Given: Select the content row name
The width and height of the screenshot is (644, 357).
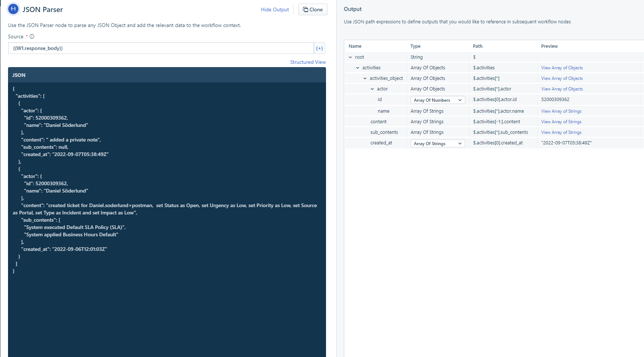Looking at the screenshot, I should [x=379, y=121].
